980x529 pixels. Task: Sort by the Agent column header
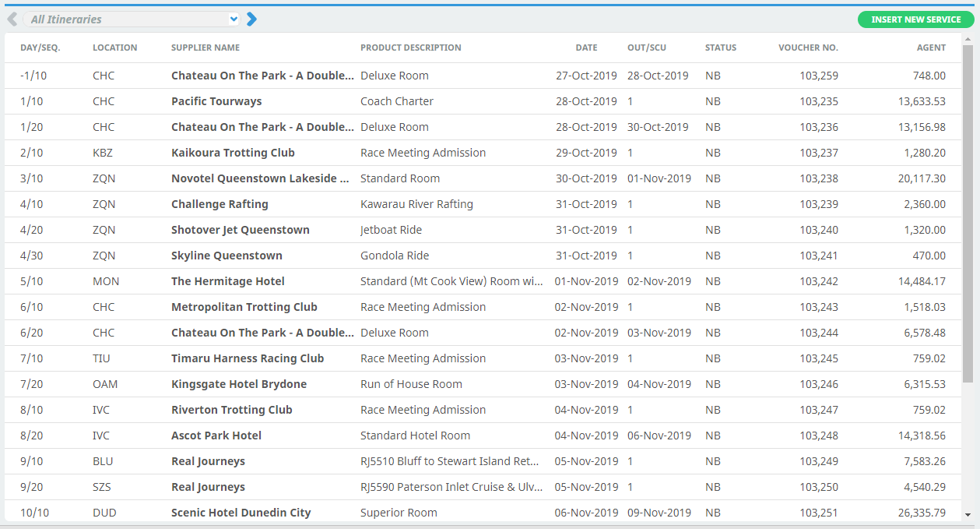point(931,48)
